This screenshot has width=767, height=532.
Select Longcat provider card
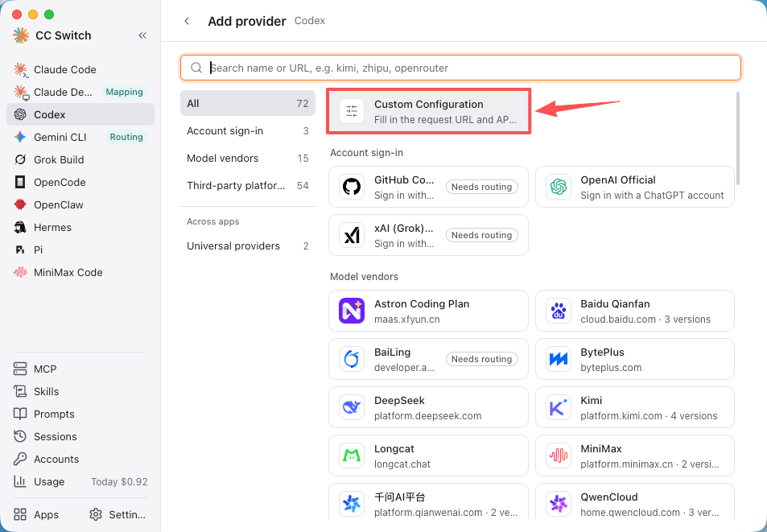tap(428, 456)
